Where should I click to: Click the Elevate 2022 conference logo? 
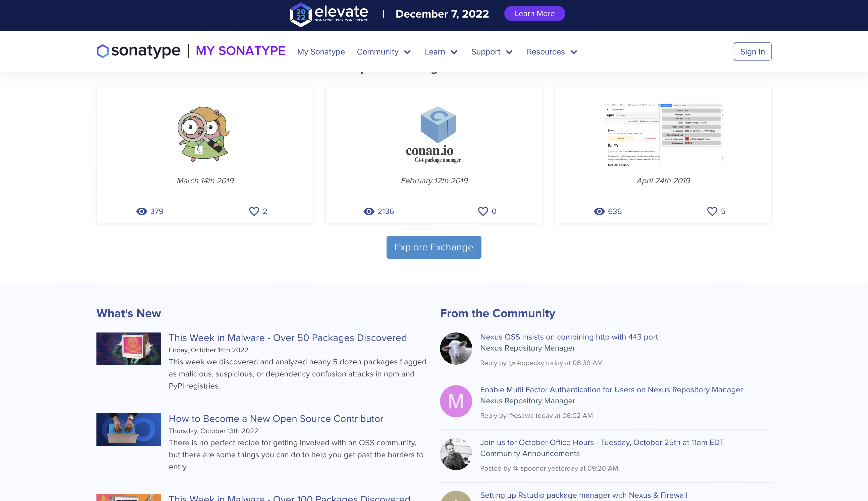(329, 15)
